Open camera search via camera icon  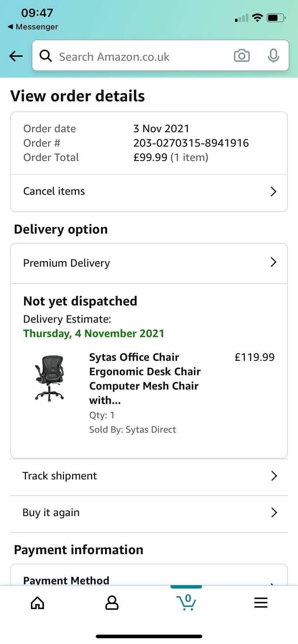point(241,56)
